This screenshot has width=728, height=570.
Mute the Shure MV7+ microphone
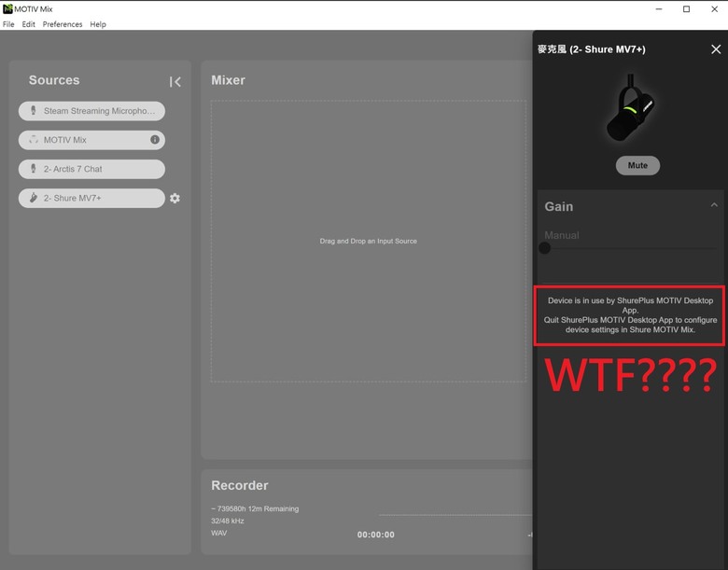pos(637,165)
